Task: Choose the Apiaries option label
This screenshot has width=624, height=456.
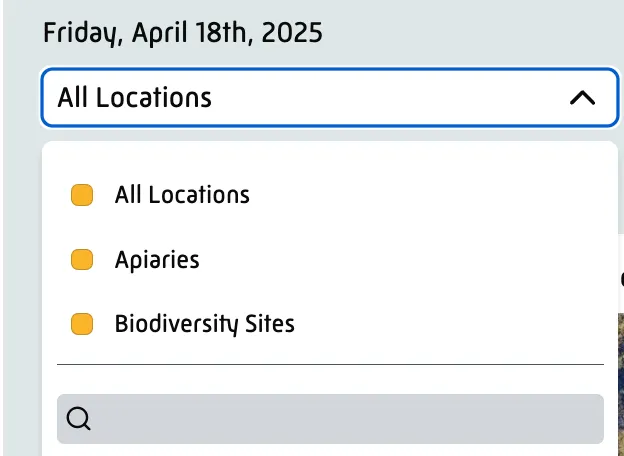Action: (x=157, y=260)
